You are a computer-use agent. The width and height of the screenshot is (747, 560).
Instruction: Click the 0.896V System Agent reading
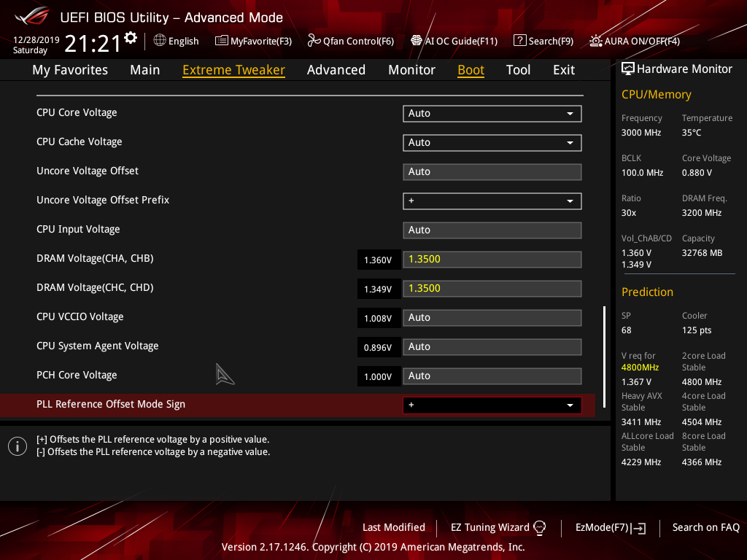pyautogui.click(x=378, y=348)
